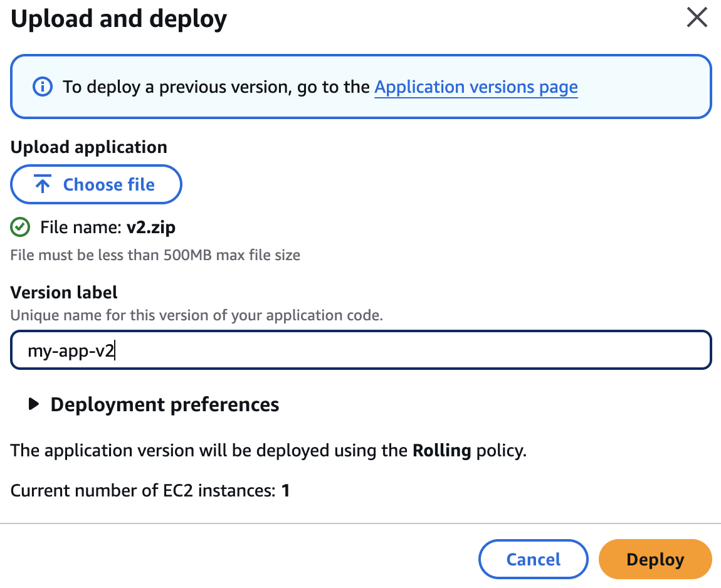Screen dimensions: 721x588
Task: Click the info icon in the banner
Action: coord(42,87)
